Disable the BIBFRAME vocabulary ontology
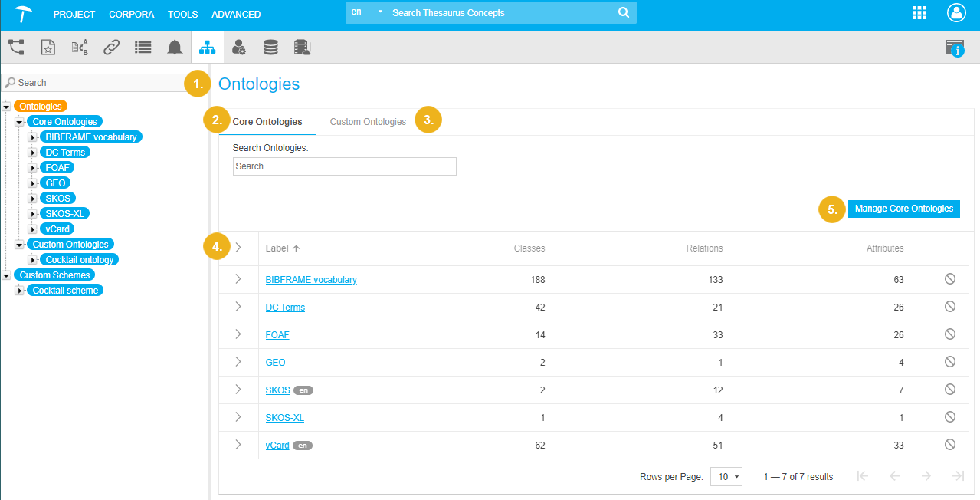Screen dimensions: 980x500 pos(950,279)
